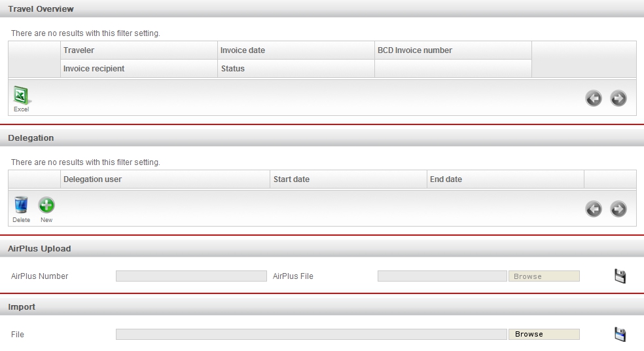Click the AirPlus Number input field
This screenshot has height=351, width=644.
[x=191, y=276]
